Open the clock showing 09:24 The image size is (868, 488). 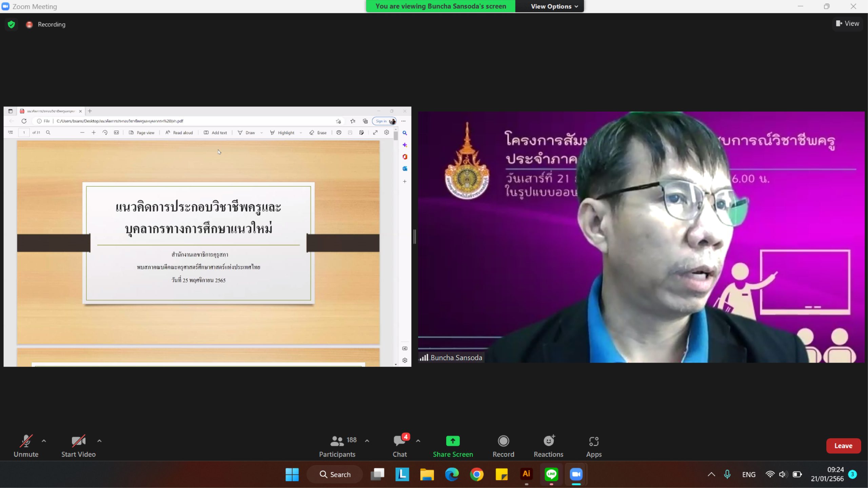point(827,474)
